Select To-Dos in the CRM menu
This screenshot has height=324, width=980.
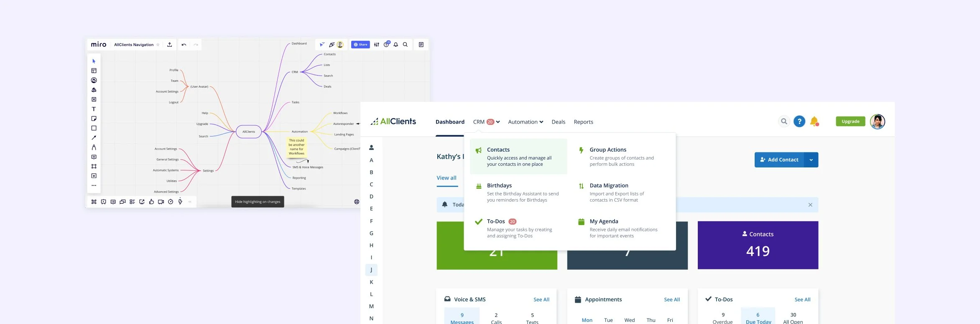point(518,228)
